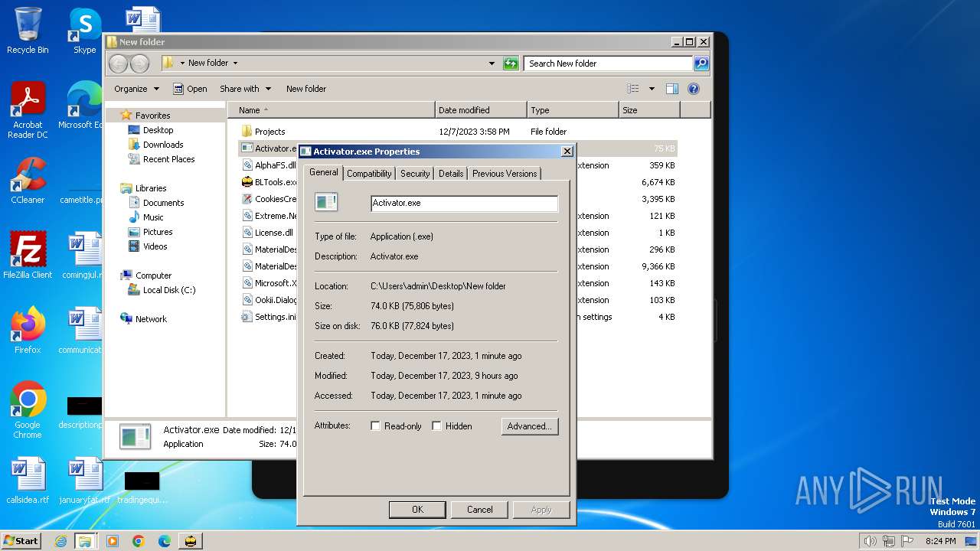Open comingjul document icon on desktop
The image size is (980, 551).
click(x=84, y=256)
